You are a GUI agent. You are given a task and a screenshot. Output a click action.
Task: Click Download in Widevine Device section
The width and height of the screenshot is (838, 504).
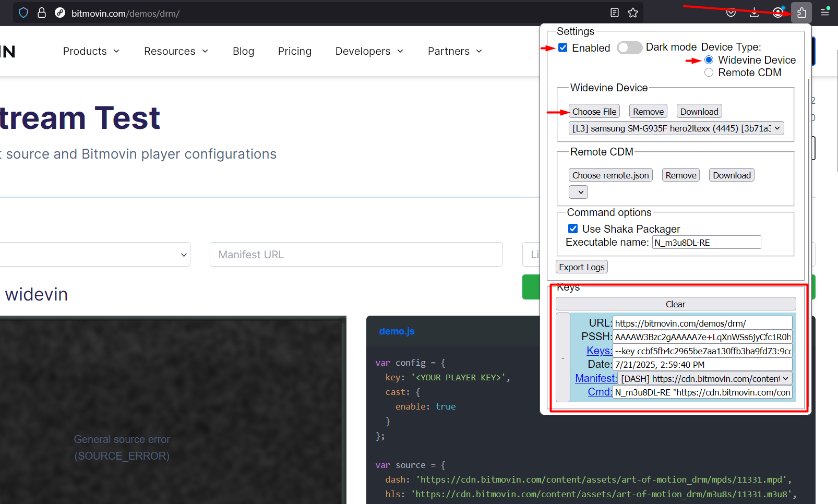pyautogui.click(x=699, y=111)
